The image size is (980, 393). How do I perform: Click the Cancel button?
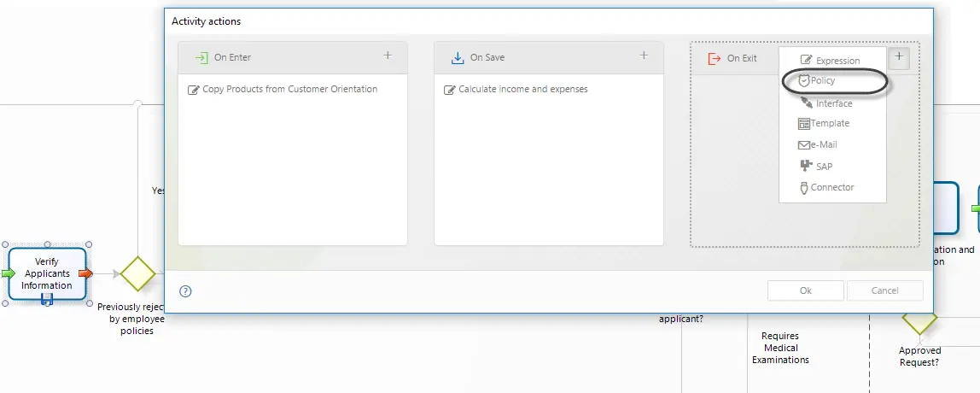pos(885,290)
